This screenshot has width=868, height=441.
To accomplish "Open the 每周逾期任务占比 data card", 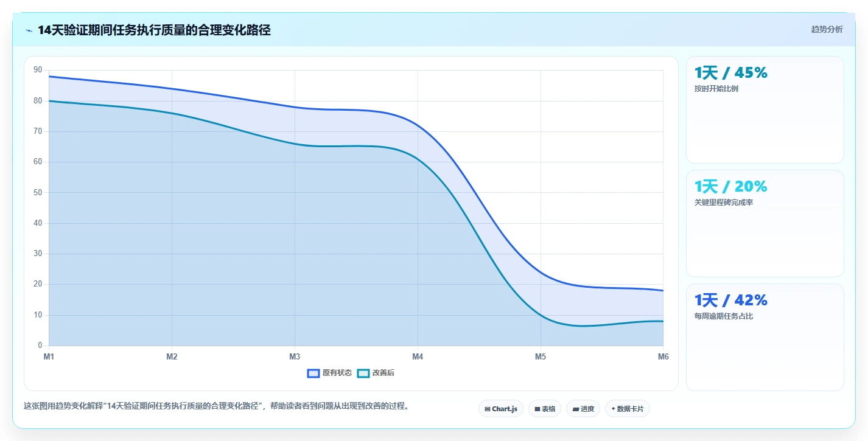I will click(765, 337).
